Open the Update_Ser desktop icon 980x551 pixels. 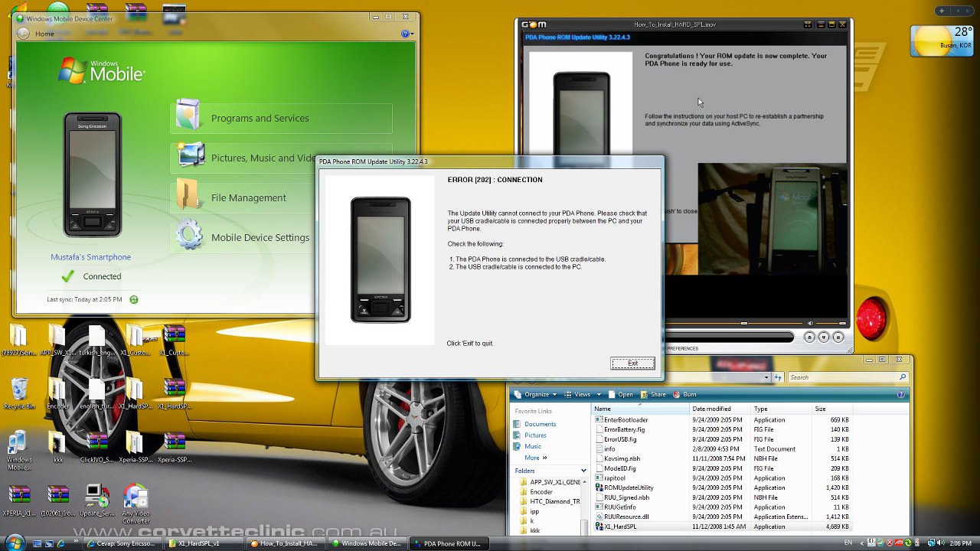[x=97, y=500]
